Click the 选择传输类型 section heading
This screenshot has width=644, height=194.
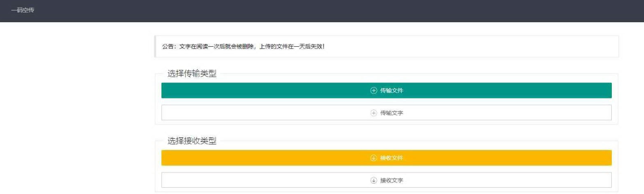192,73
